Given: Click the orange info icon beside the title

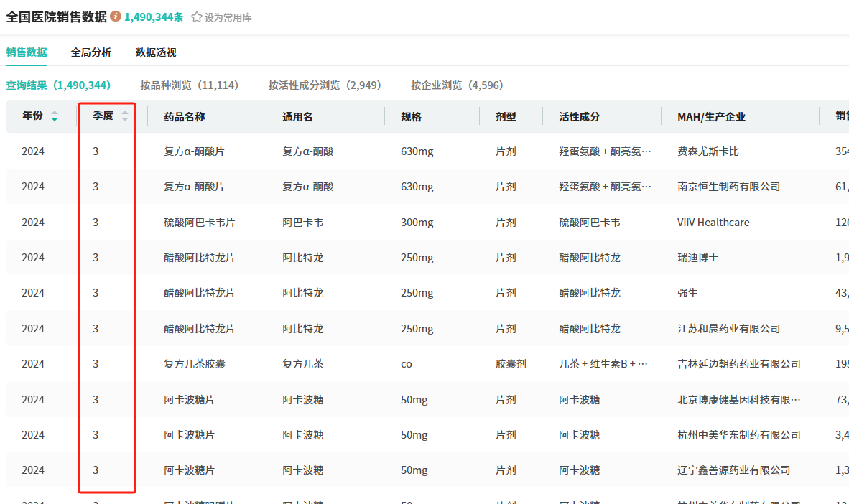Looking at the screenshot, I should click(x=116, y=17).
